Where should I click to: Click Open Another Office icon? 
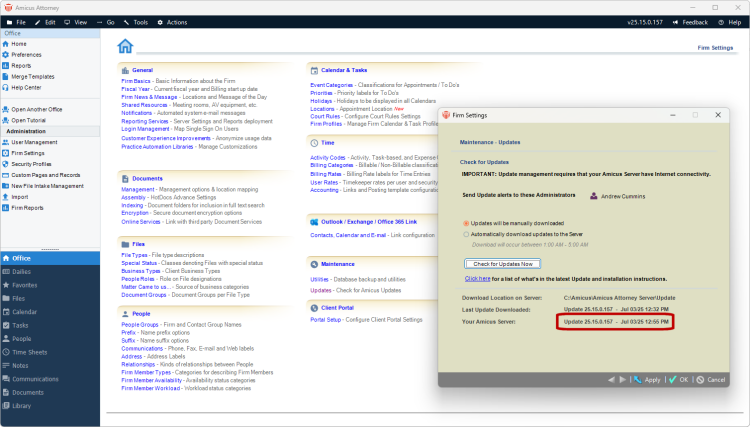pos(6,109)
